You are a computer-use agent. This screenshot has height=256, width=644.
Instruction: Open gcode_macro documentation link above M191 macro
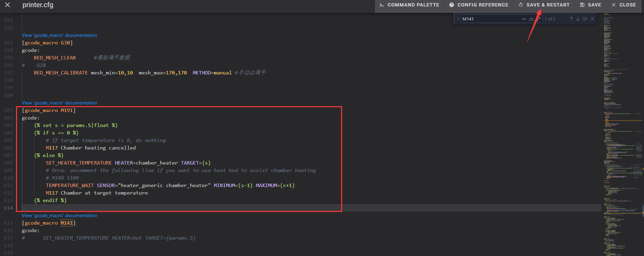[59, 103]
